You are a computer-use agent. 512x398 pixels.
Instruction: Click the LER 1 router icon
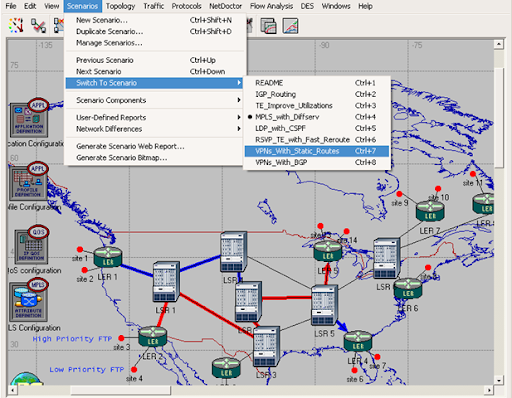[x=108, y=257]
